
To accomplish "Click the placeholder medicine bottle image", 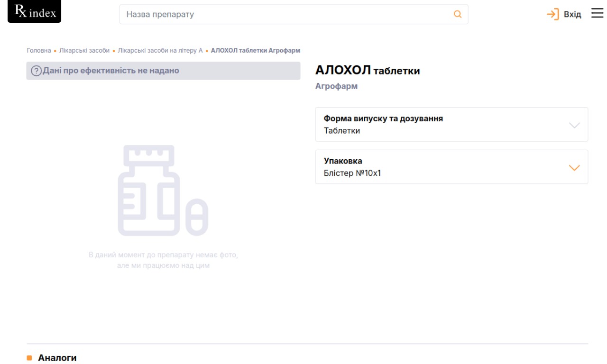I will click(x=163, y=191).
